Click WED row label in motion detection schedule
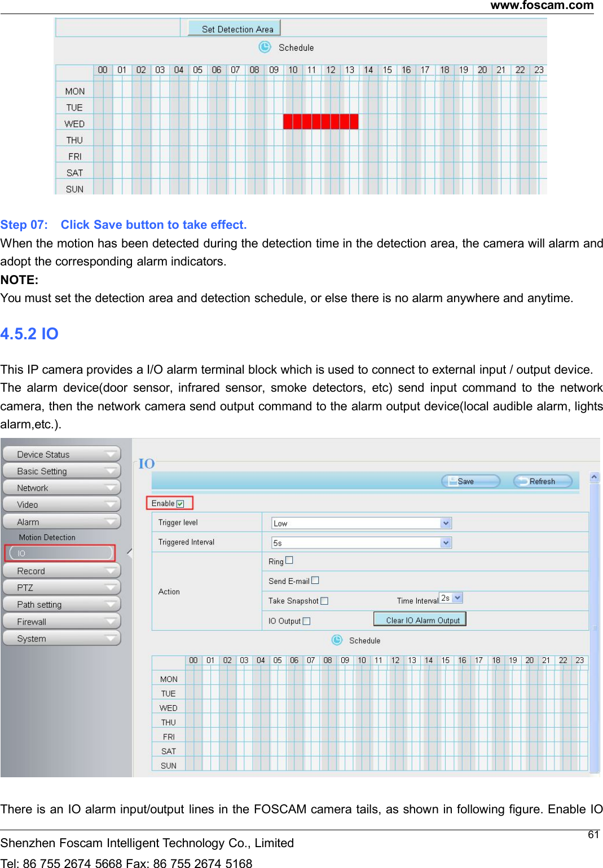The height and width of the screenshot is (868, 603). [74, 124]
